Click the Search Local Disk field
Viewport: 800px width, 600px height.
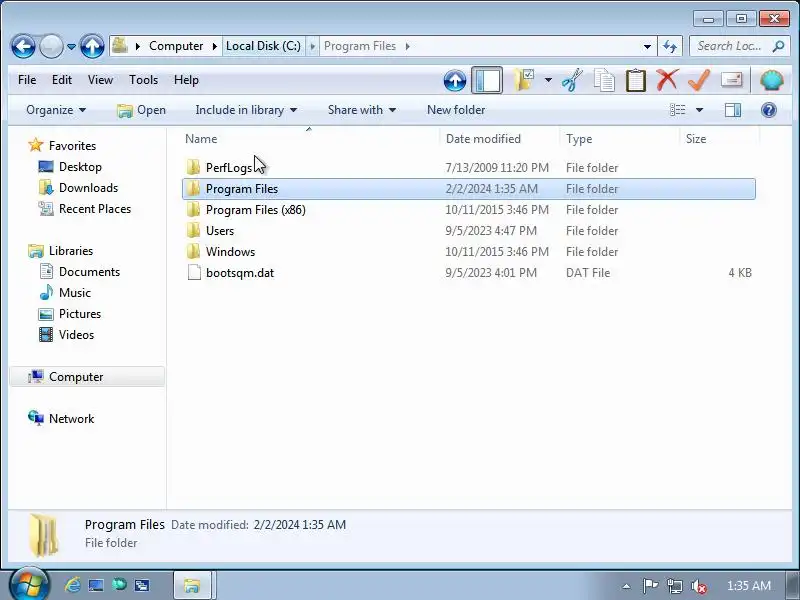point(739,46)
